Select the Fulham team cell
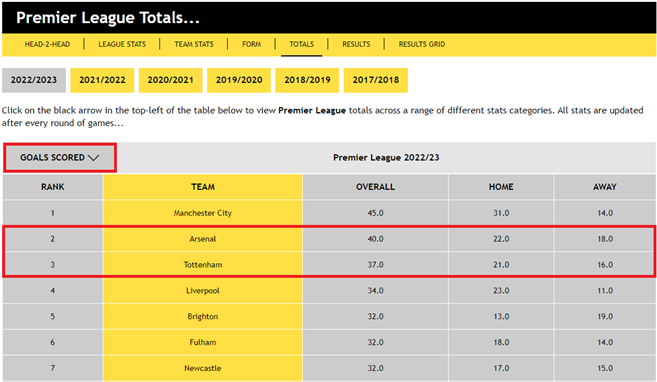 click(203, 343)
